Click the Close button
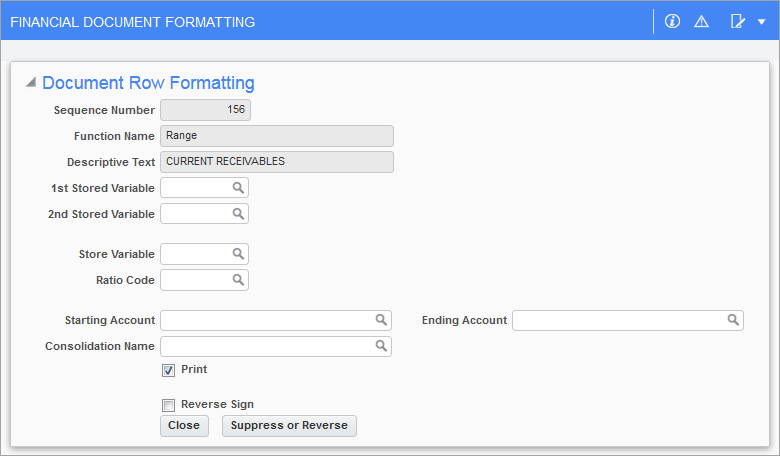 (184, 426)
